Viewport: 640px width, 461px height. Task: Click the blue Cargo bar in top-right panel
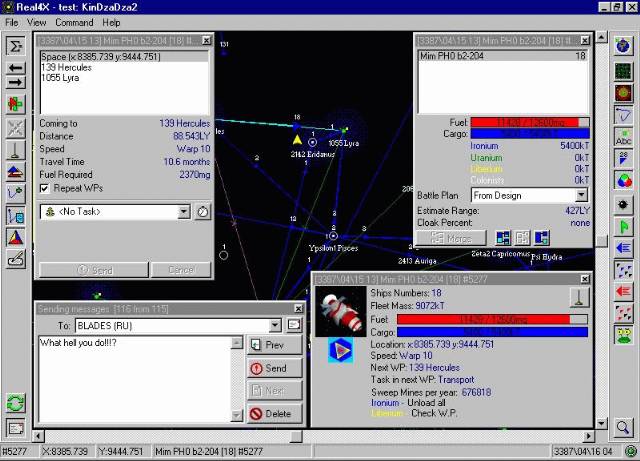click(530, 134)
